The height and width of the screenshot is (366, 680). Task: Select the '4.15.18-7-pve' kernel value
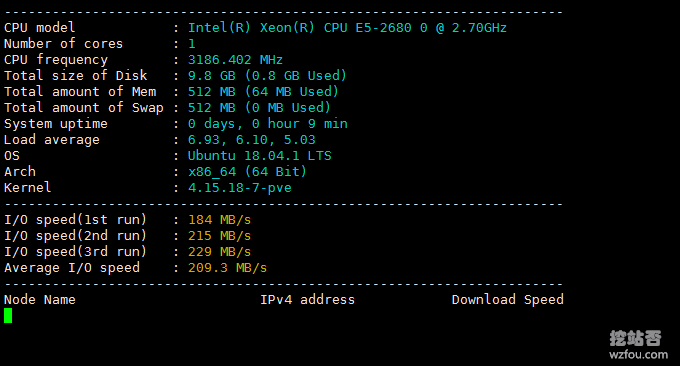(239, 188)
